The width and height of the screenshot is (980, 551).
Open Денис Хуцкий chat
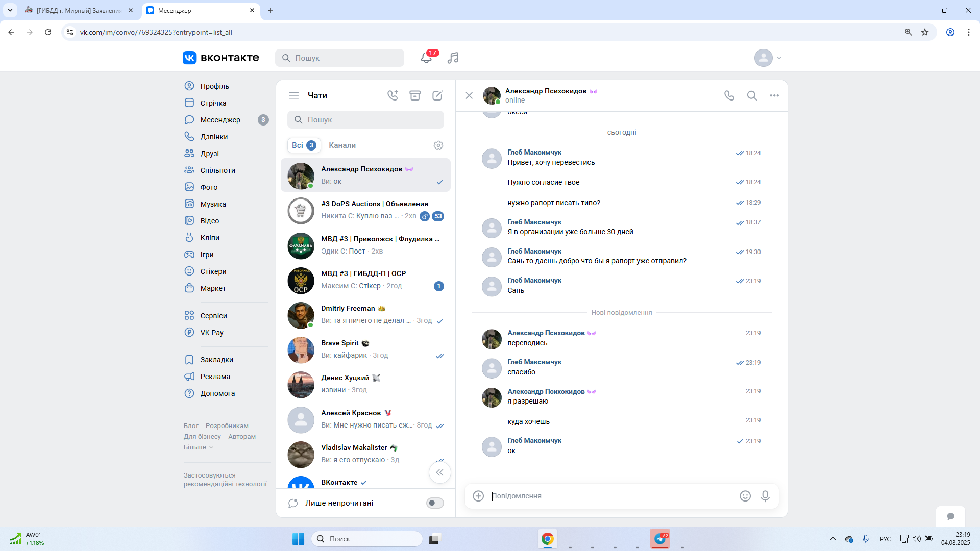pyautogui.click(x=365, y=384)
